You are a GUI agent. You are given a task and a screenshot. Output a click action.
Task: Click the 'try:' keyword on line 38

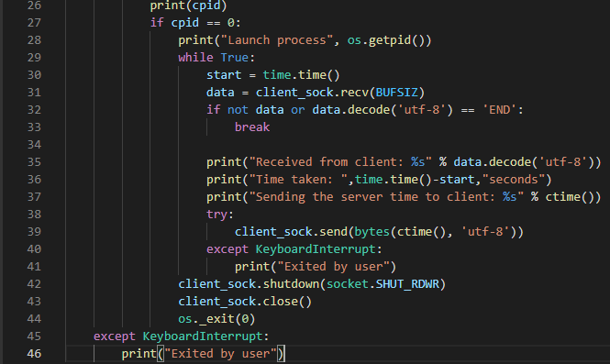click(x=220, y=215)
